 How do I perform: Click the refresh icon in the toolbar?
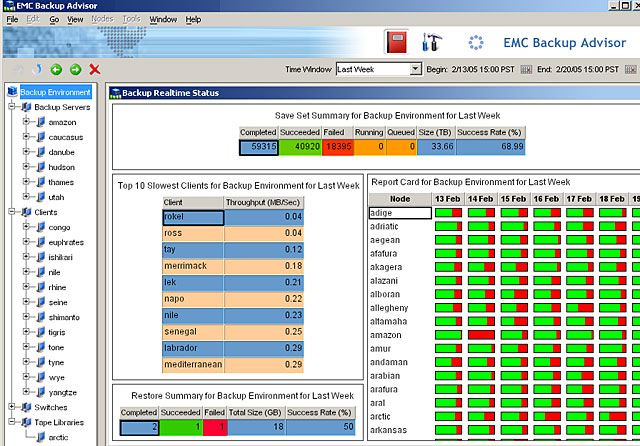point(37,69)
